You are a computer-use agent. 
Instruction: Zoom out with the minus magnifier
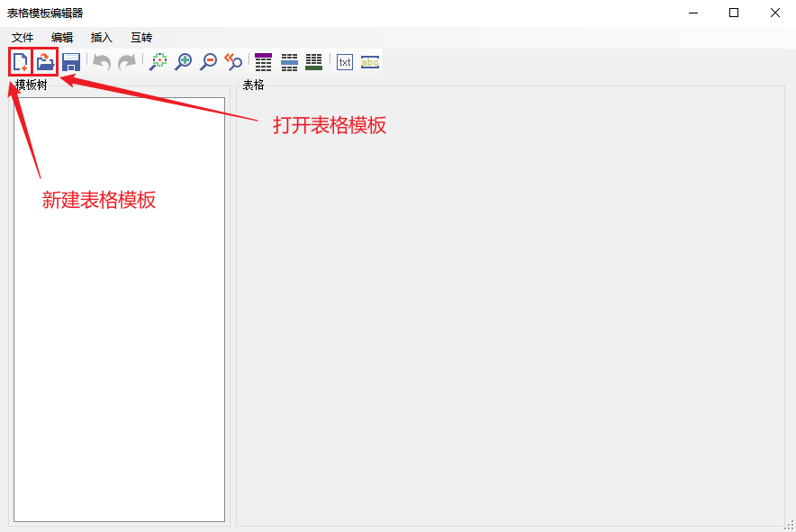[x=208, y=62]
